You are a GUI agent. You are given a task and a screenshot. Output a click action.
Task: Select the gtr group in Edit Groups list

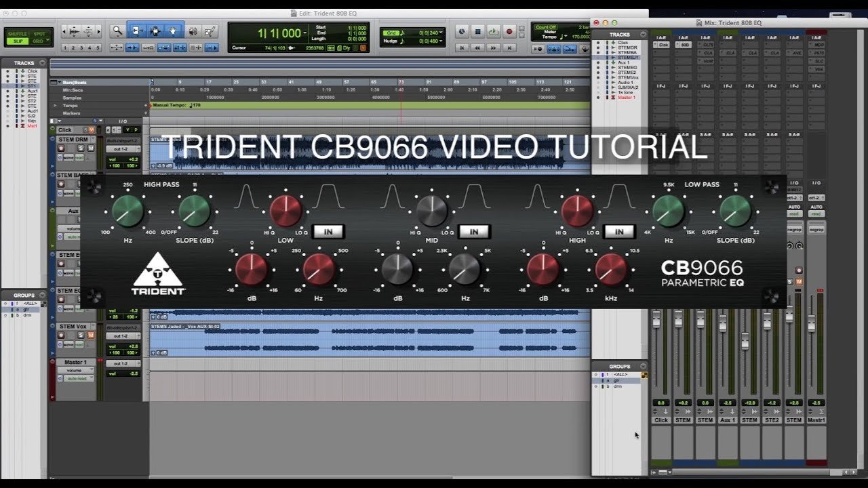coord(28,309)
